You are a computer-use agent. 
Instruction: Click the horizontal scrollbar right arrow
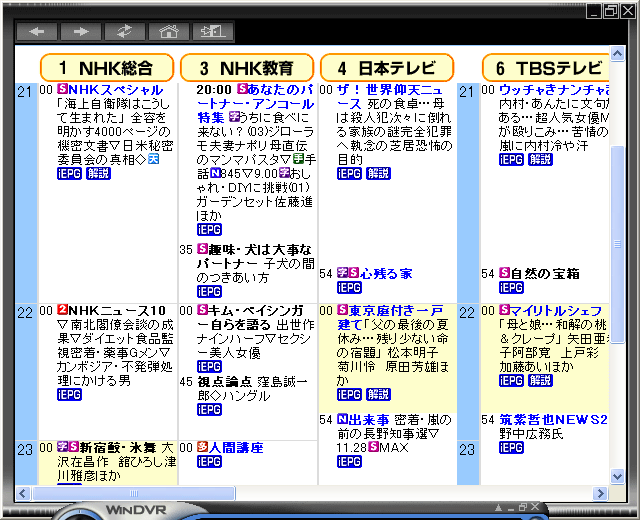point(600,493)
